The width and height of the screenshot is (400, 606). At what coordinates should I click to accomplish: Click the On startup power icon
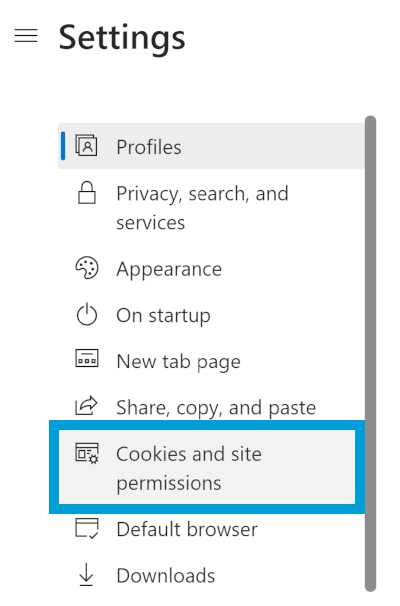(87, 314)
